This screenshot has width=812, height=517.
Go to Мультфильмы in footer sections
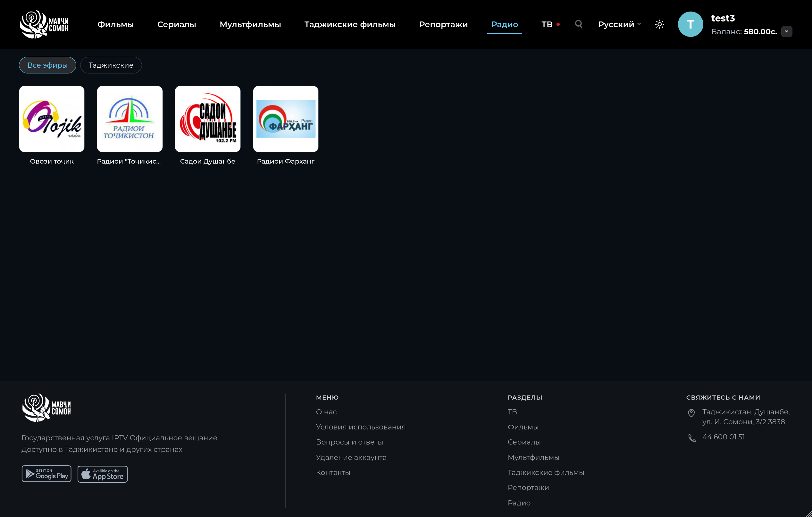pos(533,457)
